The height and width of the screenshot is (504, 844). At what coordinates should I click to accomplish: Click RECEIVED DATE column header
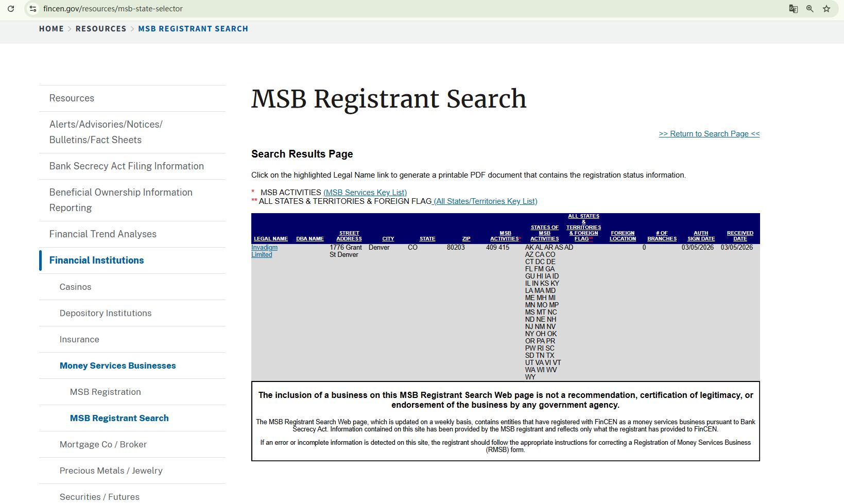click(740, 236)
